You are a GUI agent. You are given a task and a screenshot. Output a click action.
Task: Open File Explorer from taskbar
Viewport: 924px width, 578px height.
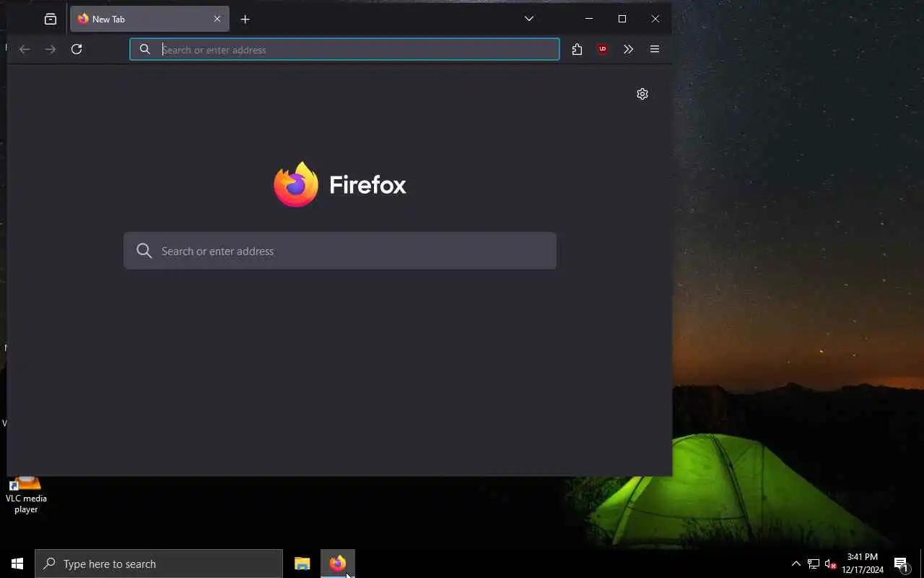click(302, 564)
